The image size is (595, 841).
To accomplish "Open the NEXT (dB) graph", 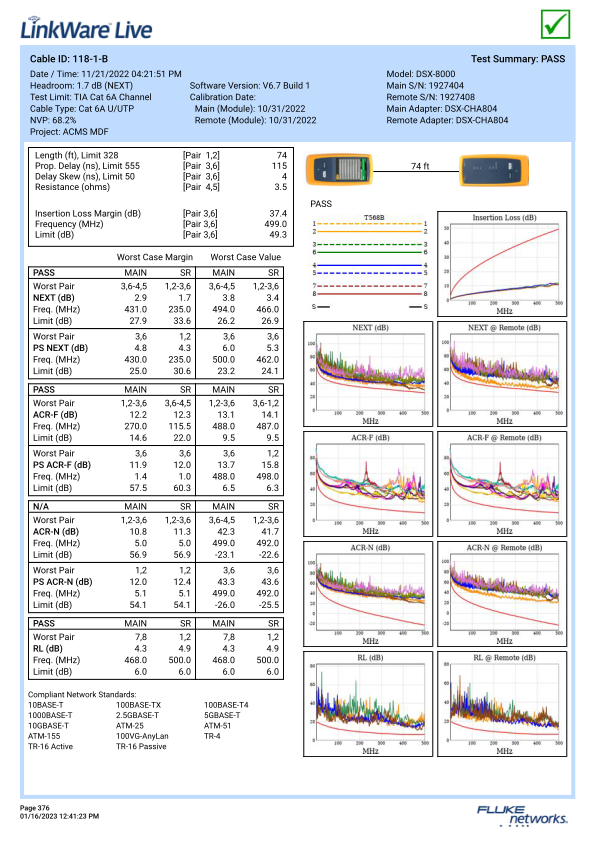I will coord(368,374).
